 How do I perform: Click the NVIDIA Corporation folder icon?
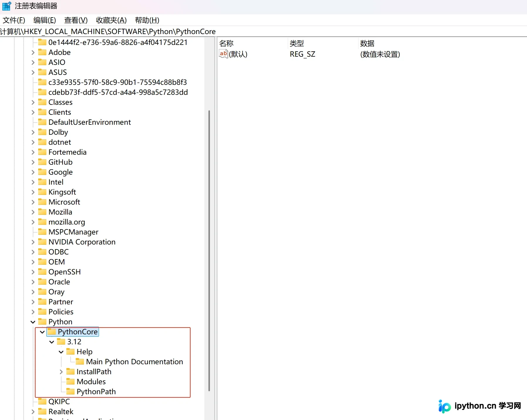pyautogui.click(x=42, y=242)
